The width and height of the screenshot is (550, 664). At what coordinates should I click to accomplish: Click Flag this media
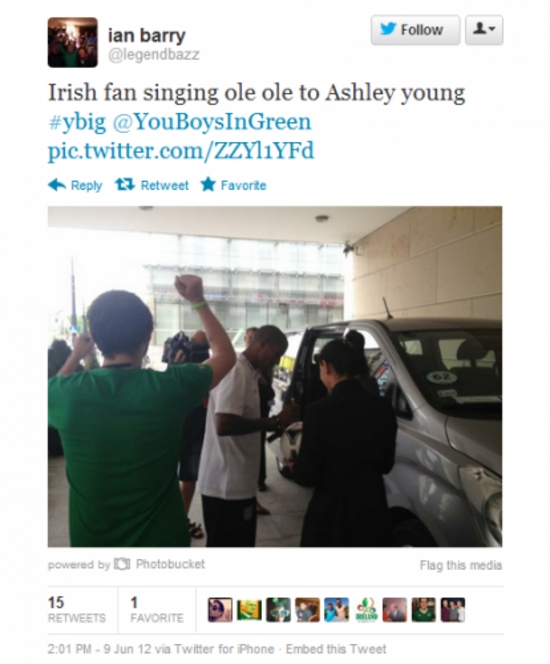click(461, 565)
